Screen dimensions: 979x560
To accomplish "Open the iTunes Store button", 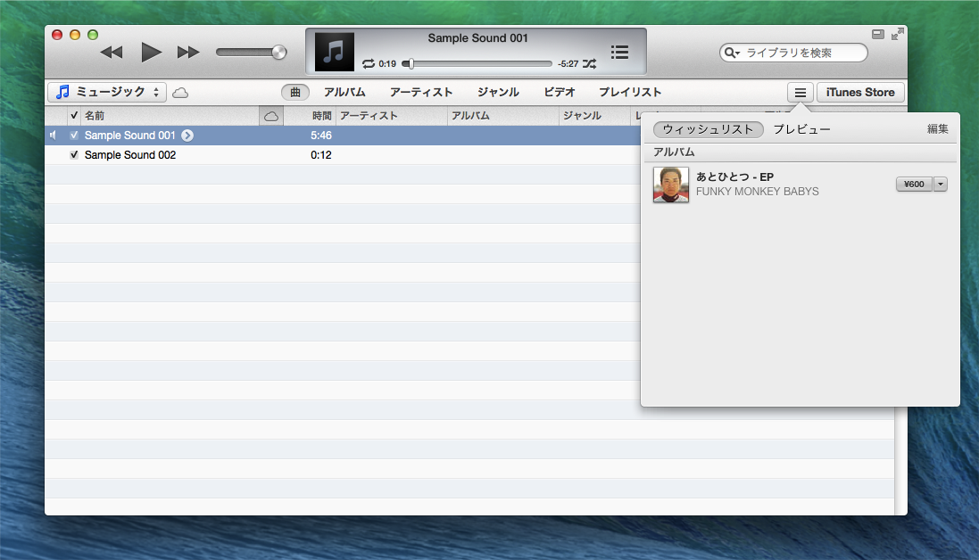I will [x=860, y=93].
